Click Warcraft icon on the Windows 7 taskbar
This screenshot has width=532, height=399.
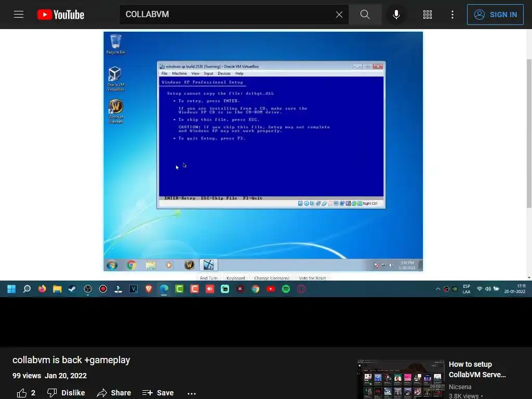189,265
